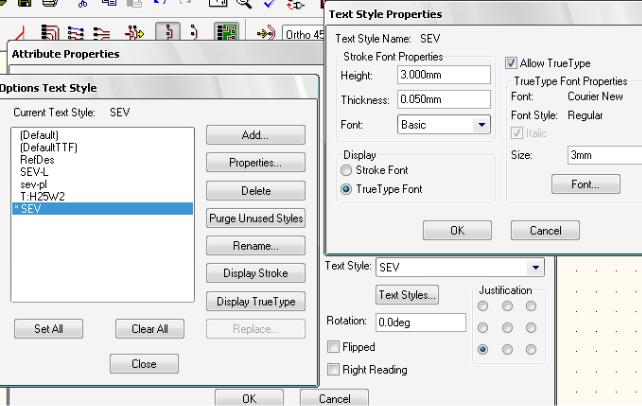Image resolution: width=642 pixels, height=406 pixels.
Task: Toggle the Allow TrueType checkbox
Action: pyautogui.click(x=511, y=63)
